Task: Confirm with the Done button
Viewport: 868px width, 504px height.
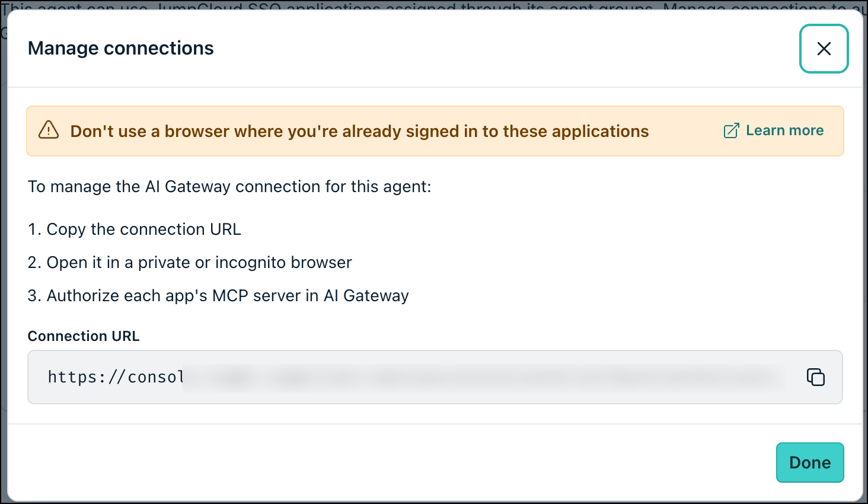Action: pyautogui.click(x=810, y=462)
